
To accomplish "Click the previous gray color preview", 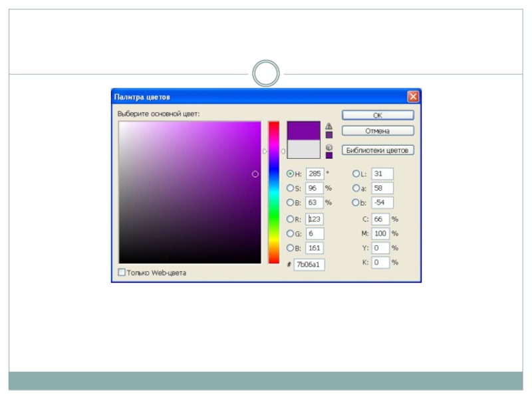I will pyautogui.click(x=304, y=149).
